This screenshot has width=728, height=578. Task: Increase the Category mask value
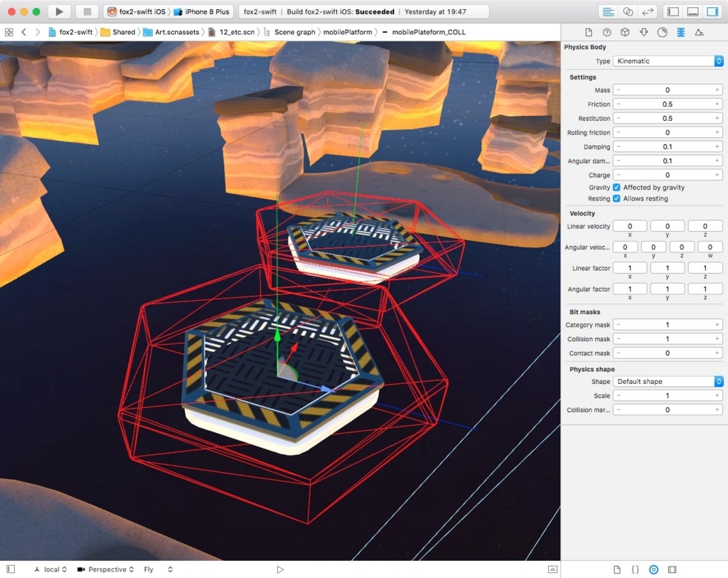coord(717,324)
